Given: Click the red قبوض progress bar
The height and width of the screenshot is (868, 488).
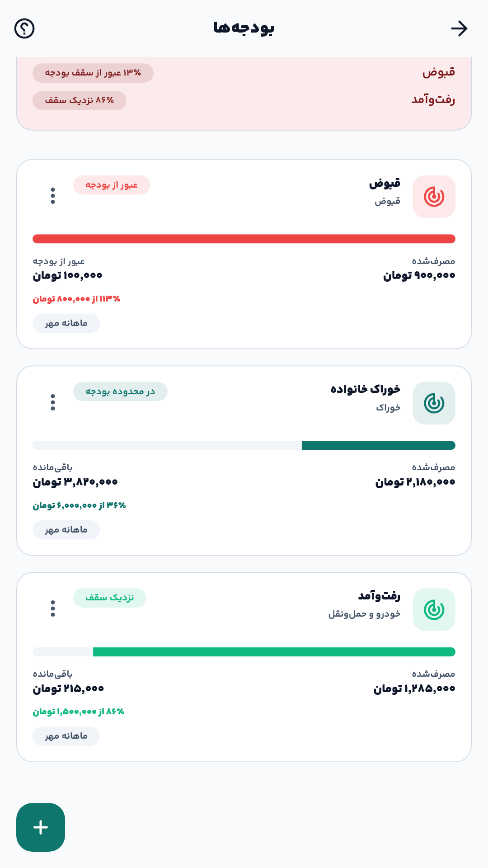Looking at the screenshot, I should (x=244, y=239).
